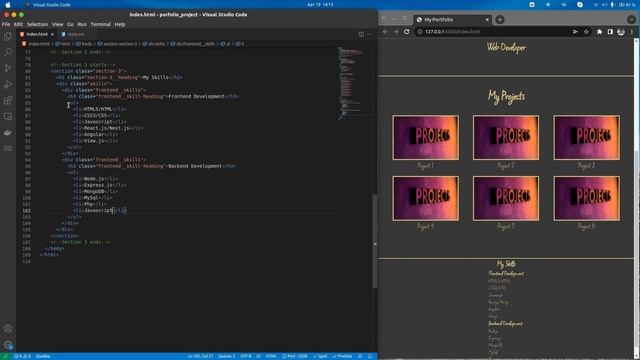Click the browser back arrow
Image resolution: width=640 pixels, height=360 pixels.
pyautogui.click(x=385, y=31)
